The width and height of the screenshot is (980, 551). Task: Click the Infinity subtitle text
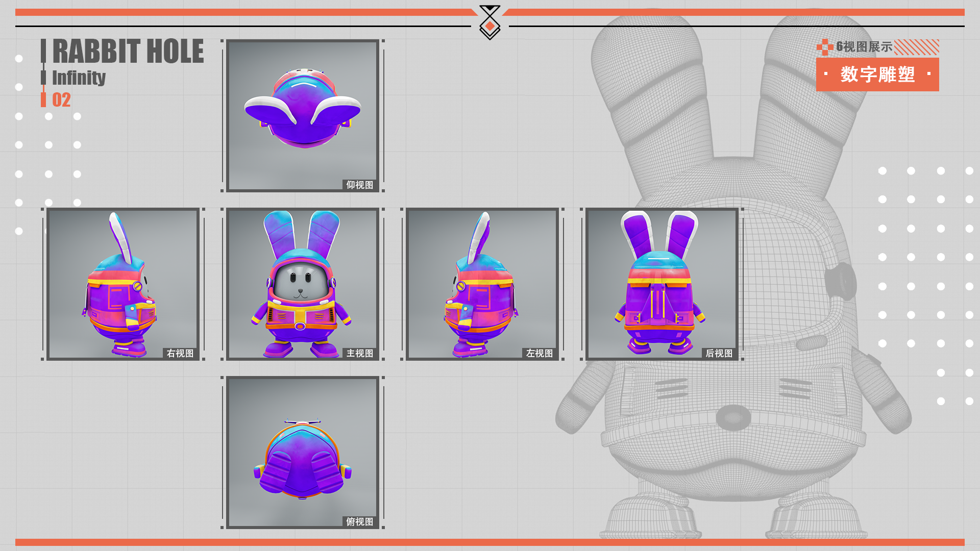click(x=79, y=78)
